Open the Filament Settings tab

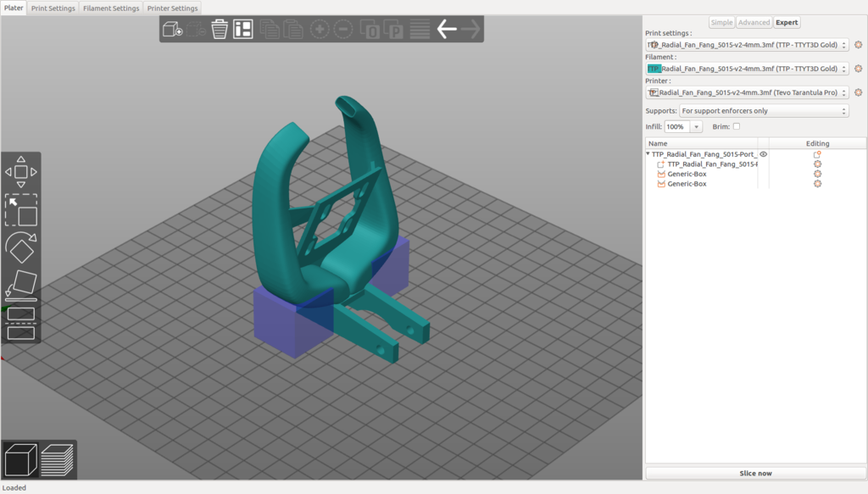(x=111, y=8)
